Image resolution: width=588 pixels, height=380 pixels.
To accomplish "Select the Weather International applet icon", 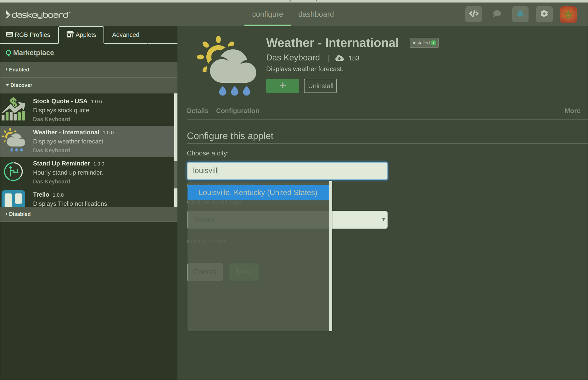I will pyautogui.click(x=14, y=140).
